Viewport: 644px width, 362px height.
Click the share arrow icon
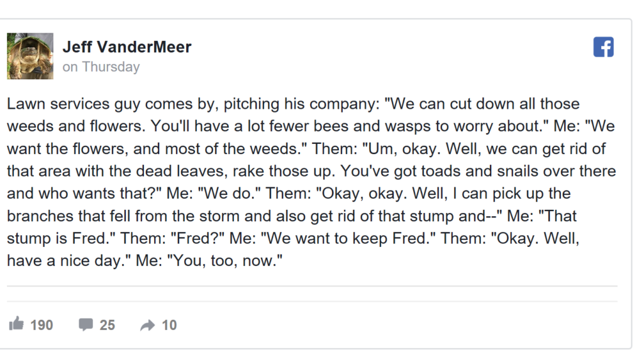147,326
